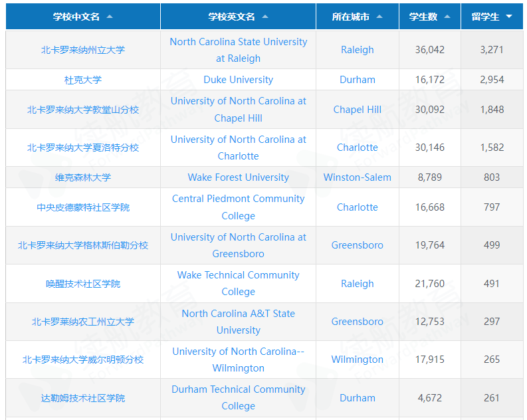Image resolution: width=527 pixels, height=420 pixels.
Task: Select student count 8,789
Action: (x=430, y=177)
